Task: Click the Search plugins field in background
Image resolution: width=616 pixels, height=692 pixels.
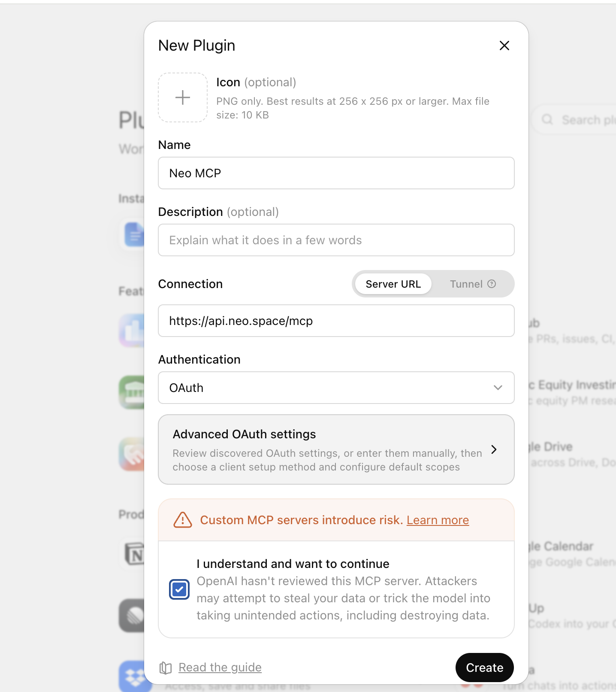Action: pos(574,120)
